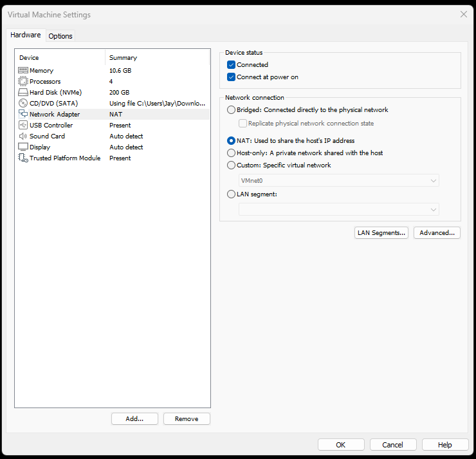Click the CD/DVD (SATA) disc icon
This screenshot has width=476, height=459.
(x=23, y=104)
